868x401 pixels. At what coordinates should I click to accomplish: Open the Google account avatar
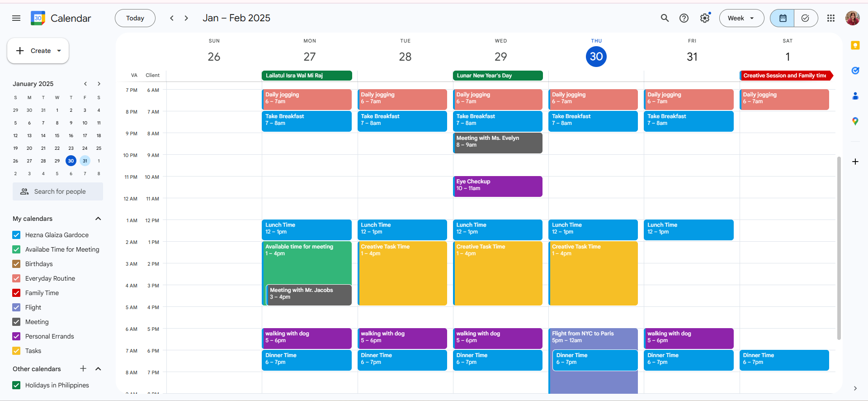point(853,18)
